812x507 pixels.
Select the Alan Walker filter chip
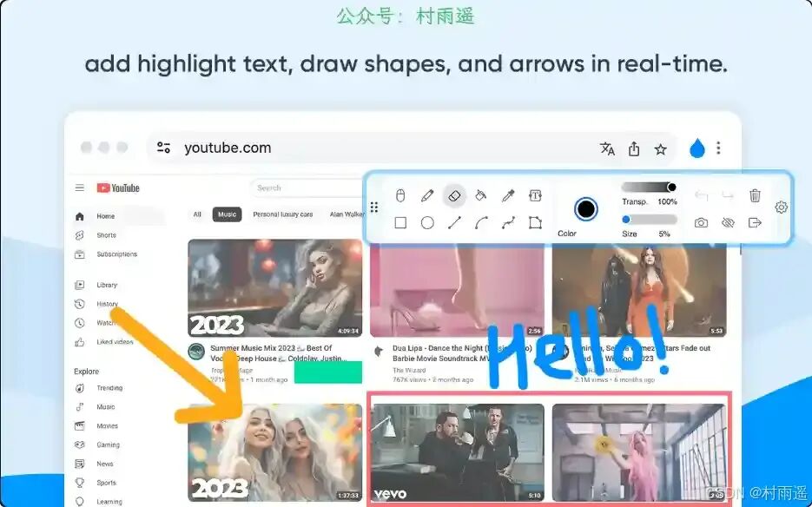(346, 214)
